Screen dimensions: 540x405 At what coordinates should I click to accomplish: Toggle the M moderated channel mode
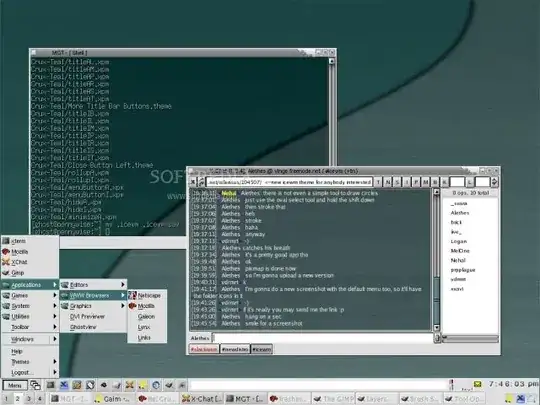click(426, 182)
